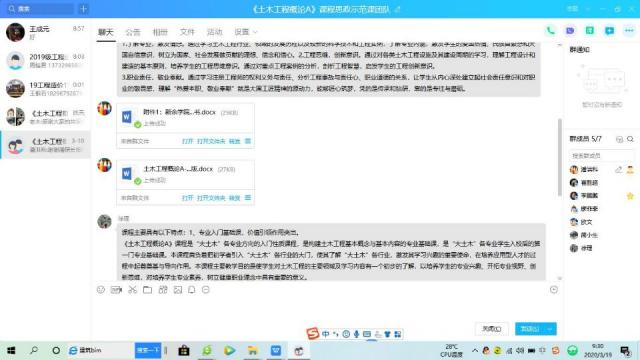This screenshot has height=360, width=640.
Task: Select the 王成元 conversation
Action: click(45, 32)
